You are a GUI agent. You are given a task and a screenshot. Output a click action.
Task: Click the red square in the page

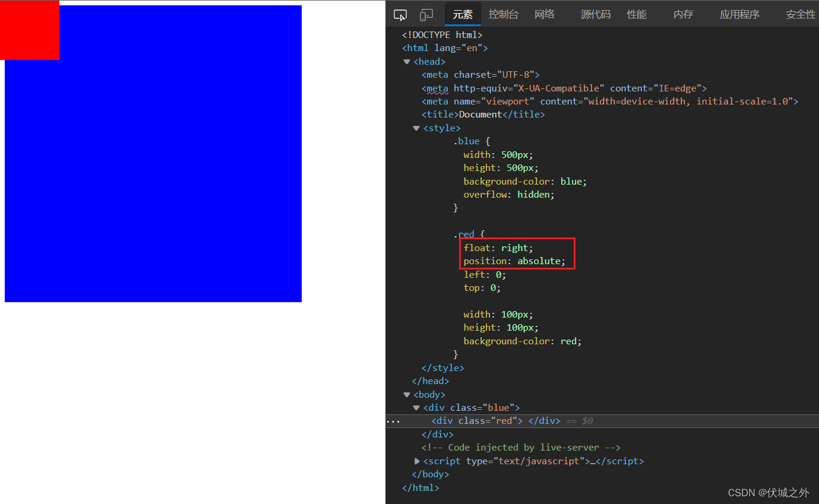coord(30,30)
